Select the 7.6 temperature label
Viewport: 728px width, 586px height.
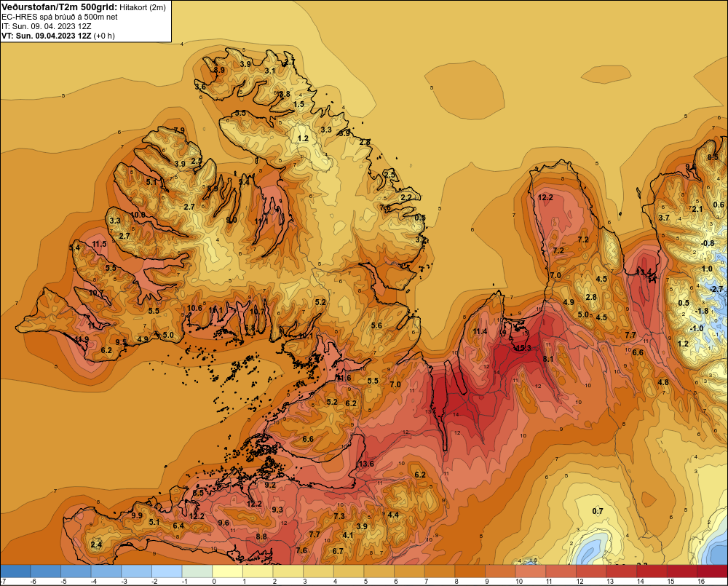pos(301,550)
